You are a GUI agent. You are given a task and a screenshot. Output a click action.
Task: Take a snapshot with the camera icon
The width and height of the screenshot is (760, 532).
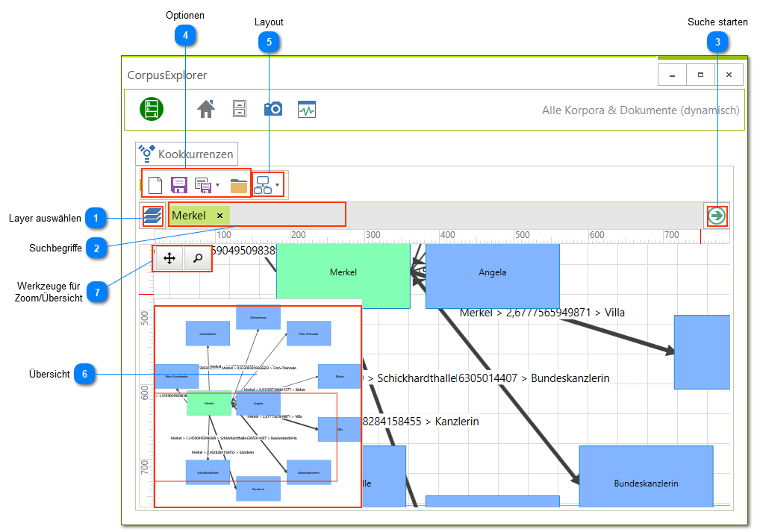273,109
